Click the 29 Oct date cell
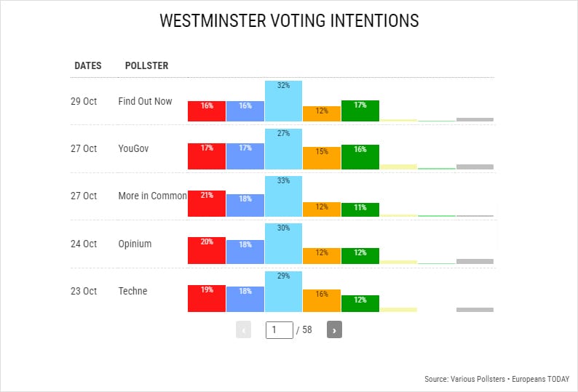Viewport: 578px width, 392px height. click(84, 101)
